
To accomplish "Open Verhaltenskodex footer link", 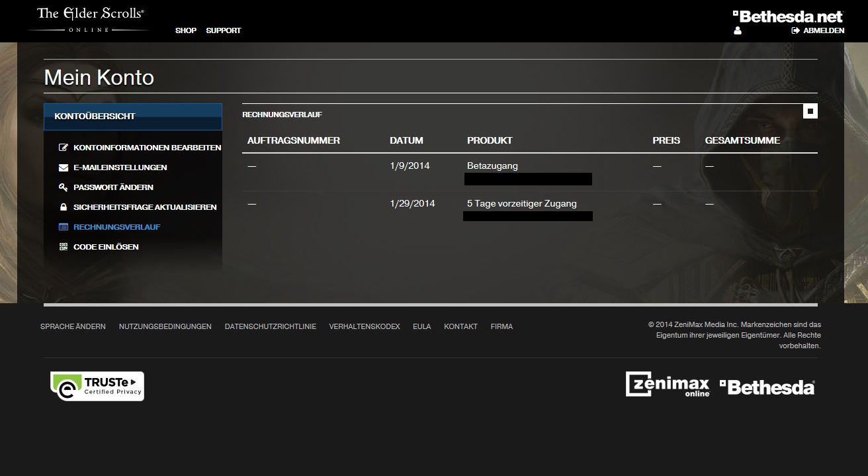I will point(365,326).
